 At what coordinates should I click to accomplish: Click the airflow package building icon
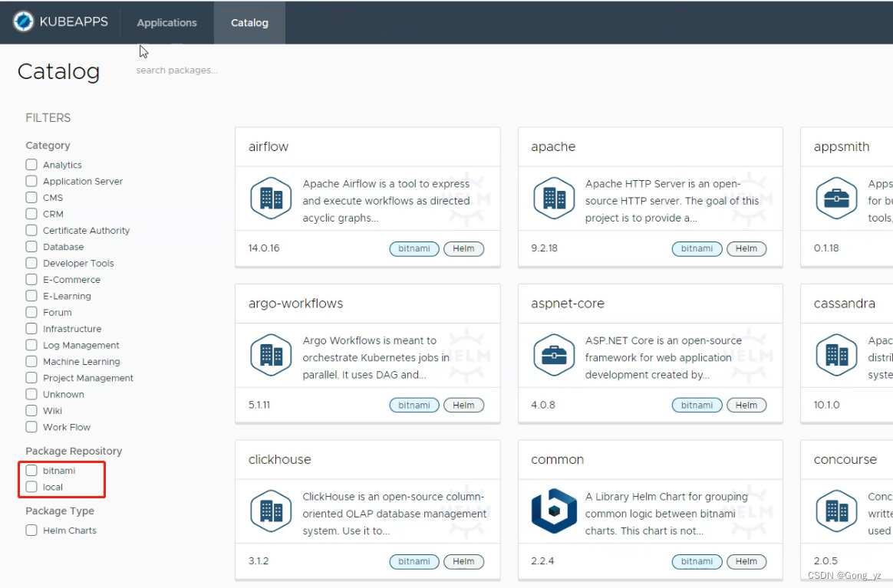click(271, 199)
